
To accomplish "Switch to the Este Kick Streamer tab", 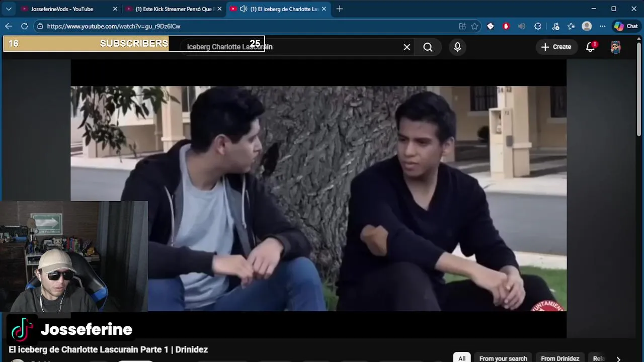I will click(x=174, y=9).
